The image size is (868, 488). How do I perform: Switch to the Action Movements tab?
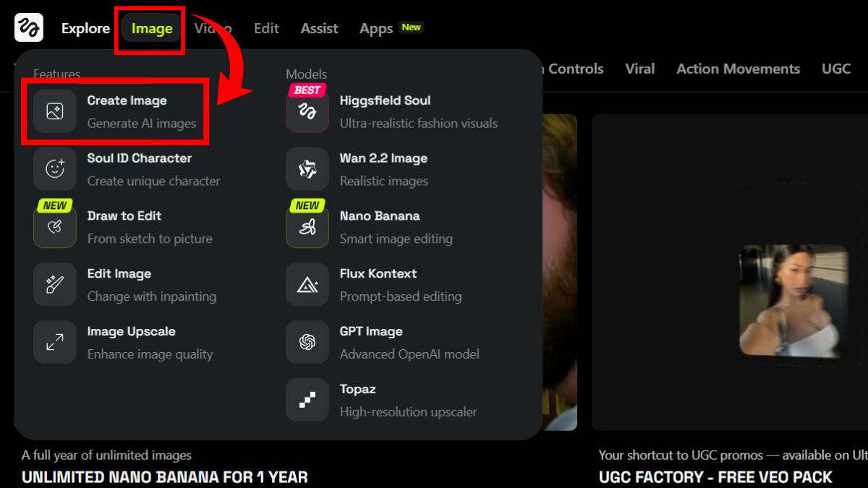pyautogui.click(x=738, y=69)
